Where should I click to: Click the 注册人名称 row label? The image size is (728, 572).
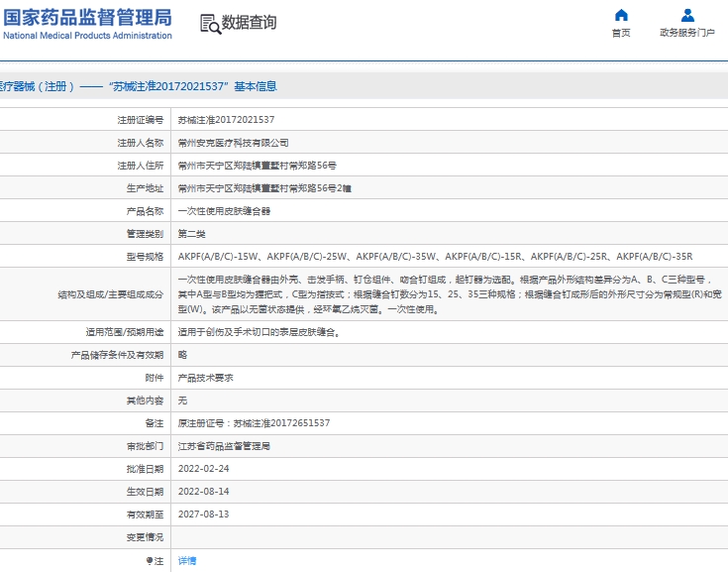pos(141,143)
